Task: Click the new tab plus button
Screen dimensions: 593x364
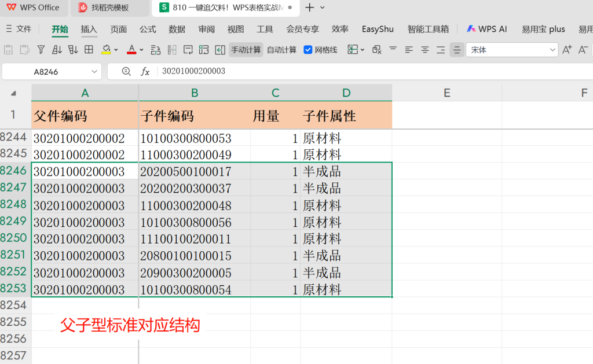Action: click(309, 8)
